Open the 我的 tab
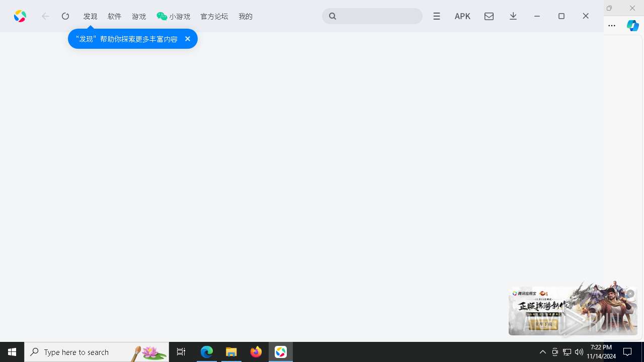 246,16
